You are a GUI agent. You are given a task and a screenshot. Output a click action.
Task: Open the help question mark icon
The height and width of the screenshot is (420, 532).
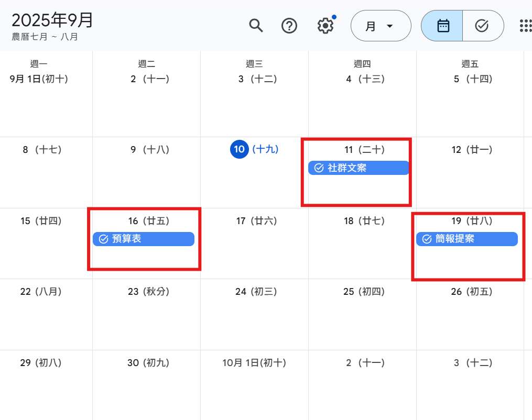[289, 25]
